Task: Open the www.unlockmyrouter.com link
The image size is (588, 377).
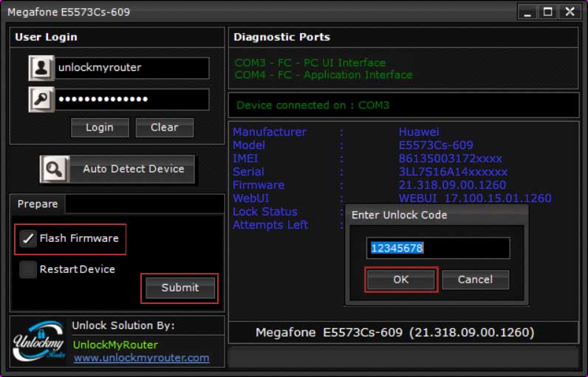Action: (x=141, y=358)
